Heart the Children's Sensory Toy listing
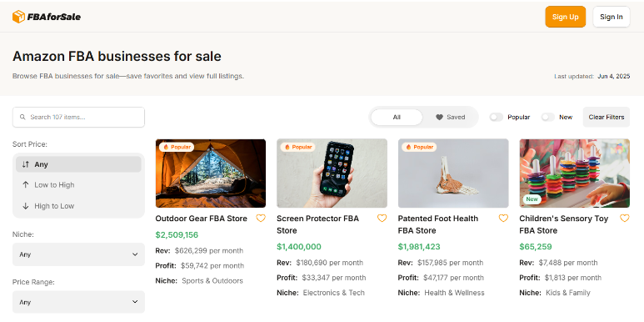644x322 pixels. tap(625, 219)
